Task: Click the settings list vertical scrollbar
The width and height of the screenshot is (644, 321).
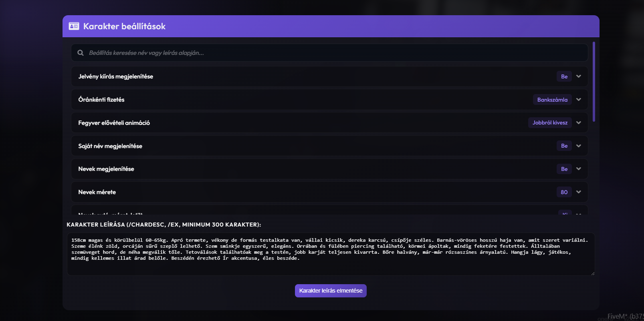Action: [594, 82]
